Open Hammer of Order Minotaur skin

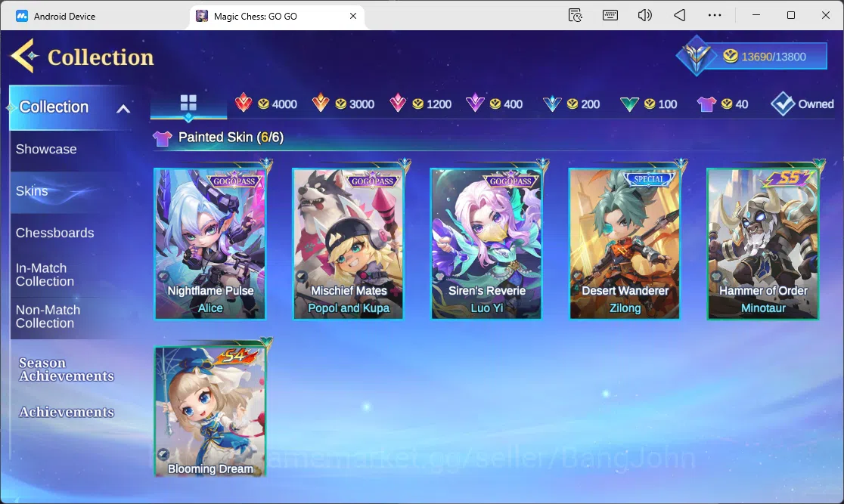point(763,243)
